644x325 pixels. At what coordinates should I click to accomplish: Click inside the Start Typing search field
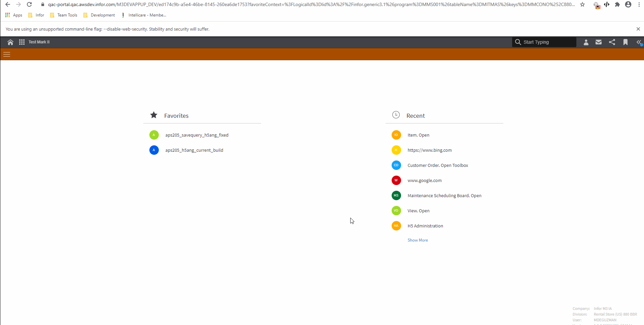coord(545,42)
